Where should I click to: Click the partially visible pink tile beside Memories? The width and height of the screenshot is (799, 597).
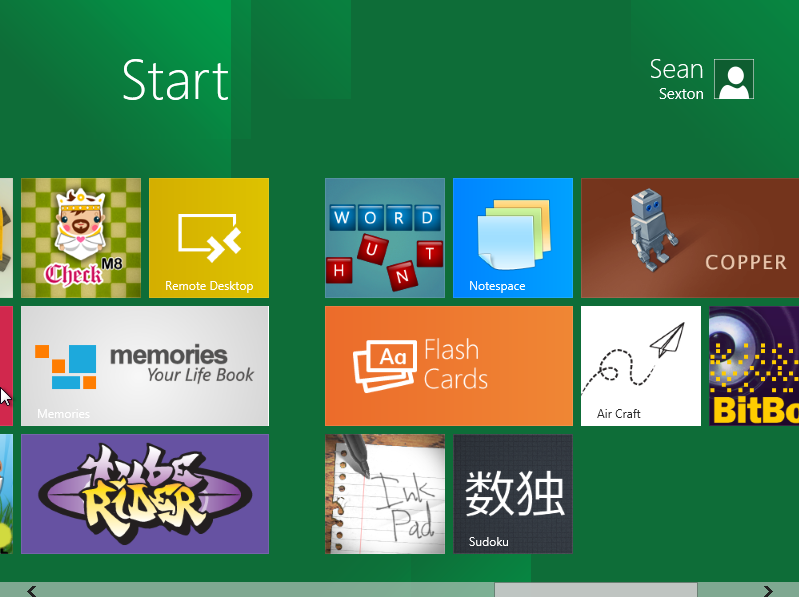tap(5, 366)
